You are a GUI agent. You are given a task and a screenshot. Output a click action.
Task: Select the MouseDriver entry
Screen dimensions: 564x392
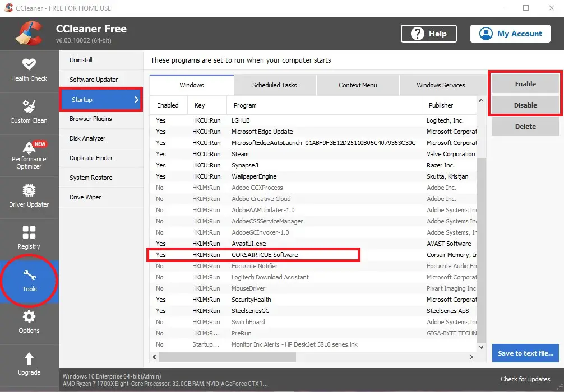[x=313, y=288]
